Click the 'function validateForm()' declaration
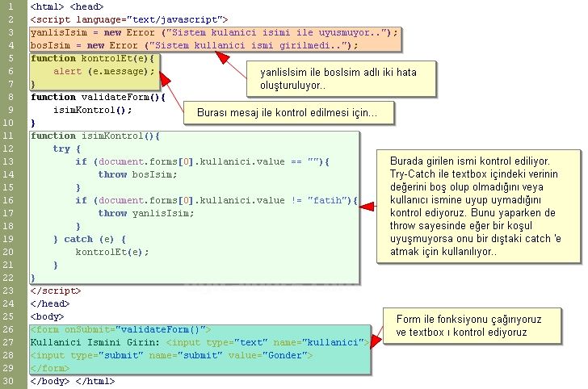This screenshot has width=588, height=389. tap(97, 97)
